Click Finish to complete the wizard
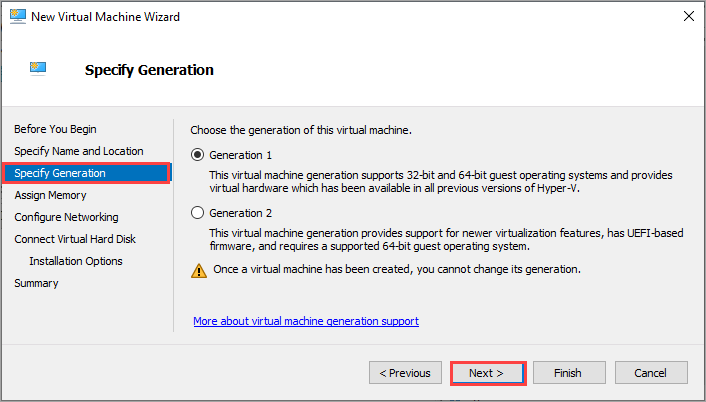Image resolution: width=706 pixels, height=402 pixels. 569,373
